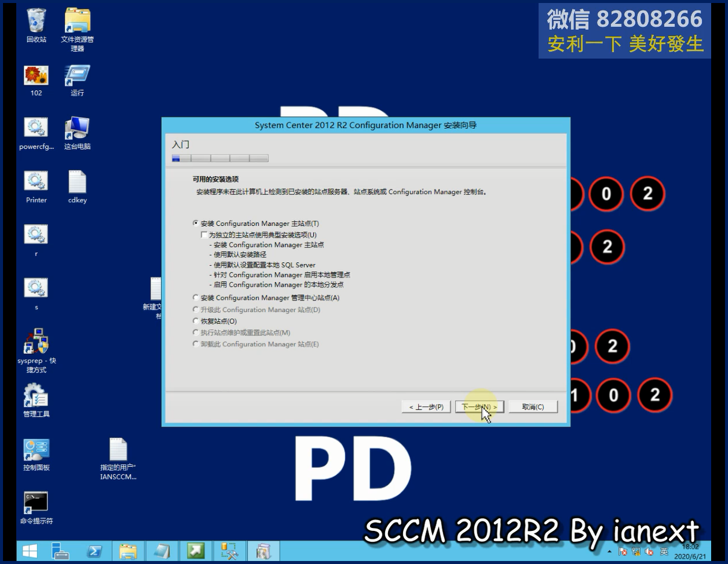Open File Explorer from the taskbar
This screenshot has width=728, height=564.
pyautogui.click(x=128, y=550)
